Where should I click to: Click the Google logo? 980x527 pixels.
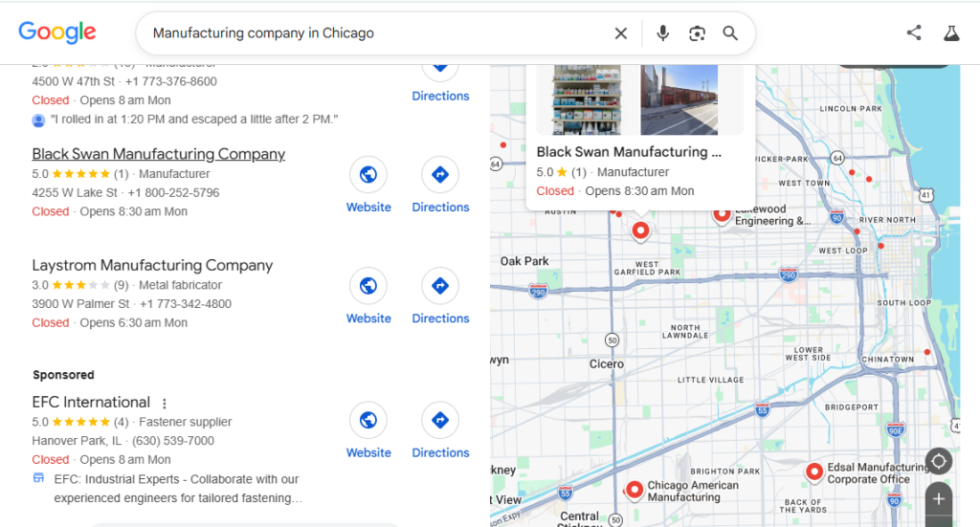tap(56, 33)
